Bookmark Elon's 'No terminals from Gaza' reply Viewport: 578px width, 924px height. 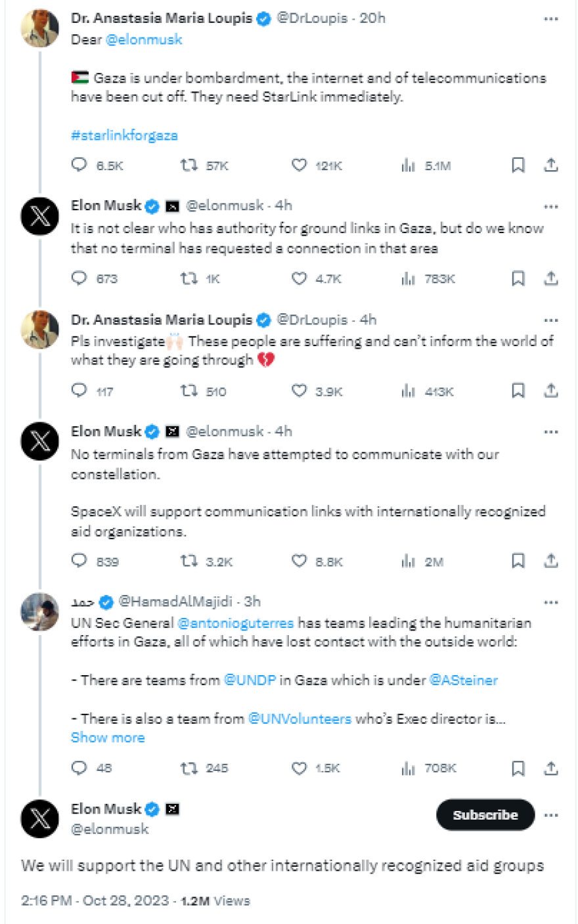point(518,561)
